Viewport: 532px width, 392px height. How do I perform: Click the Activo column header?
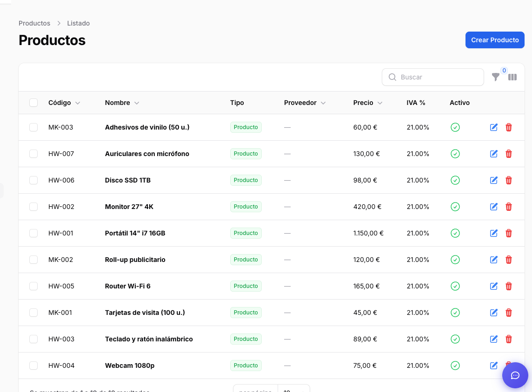[459, 103]
